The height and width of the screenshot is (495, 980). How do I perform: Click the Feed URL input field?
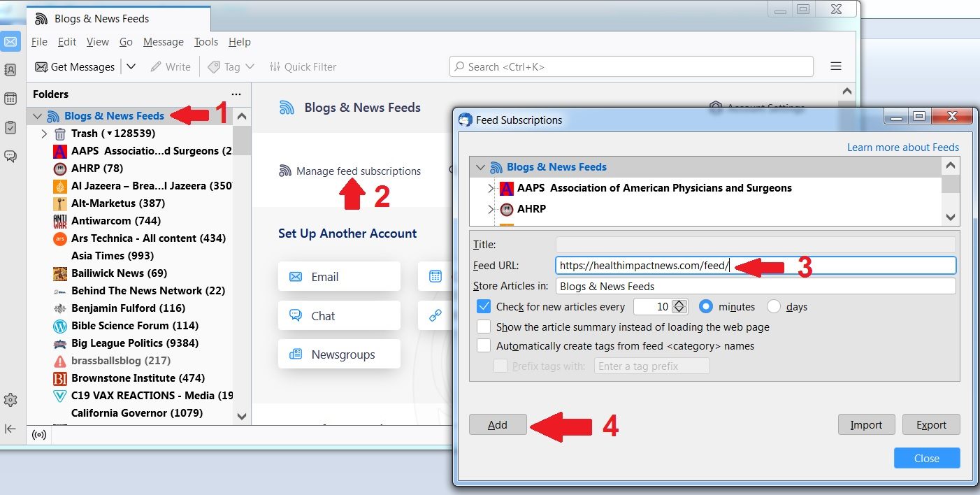coord(755,266)
